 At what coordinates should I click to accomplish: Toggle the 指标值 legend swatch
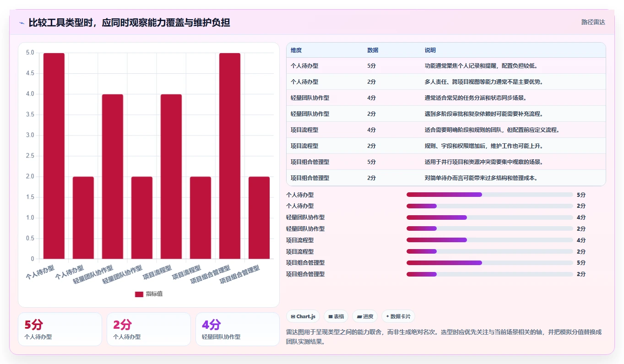[139, 294]
